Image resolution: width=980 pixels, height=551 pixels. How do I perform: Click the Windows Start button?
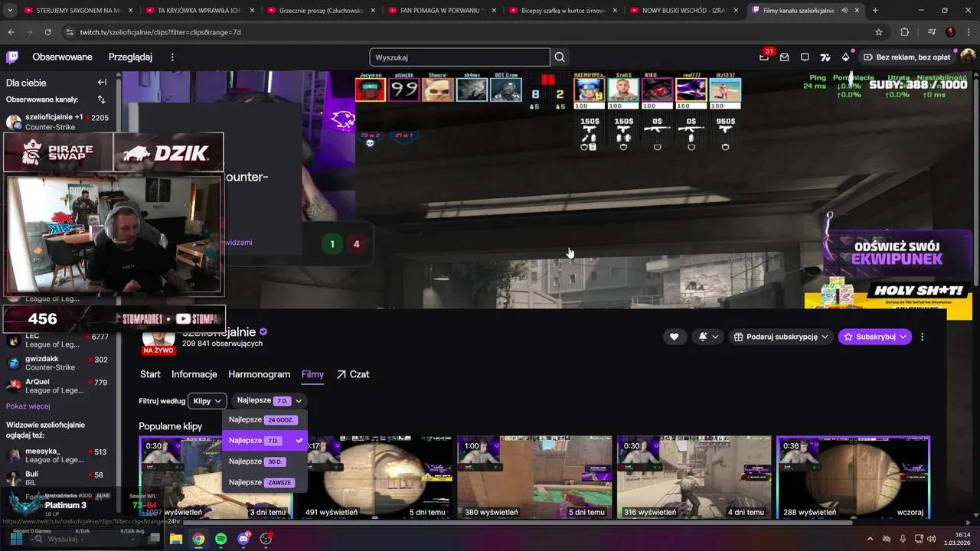pyautogui.click(x=16, y=539)
